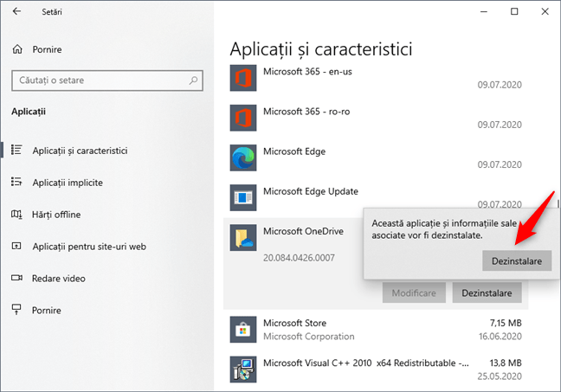Click the Aplicații implicite sidebar icon
The image size is (561, 392).
click(x=16, y=182)
